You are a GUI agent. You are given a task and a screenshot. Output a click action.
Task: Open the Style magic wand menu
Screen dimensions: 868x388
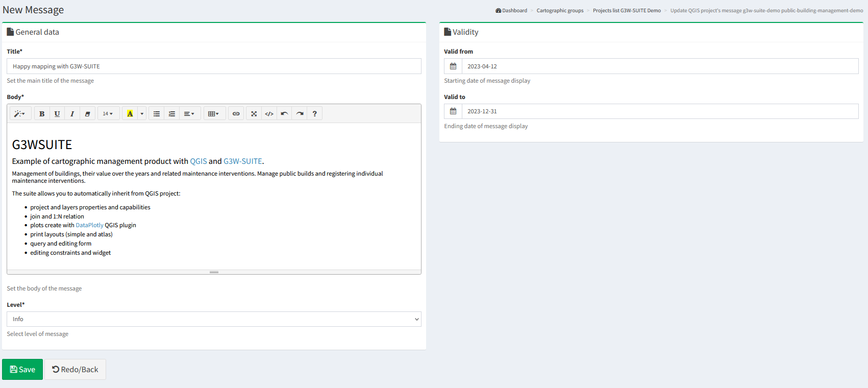click(20, 114)
